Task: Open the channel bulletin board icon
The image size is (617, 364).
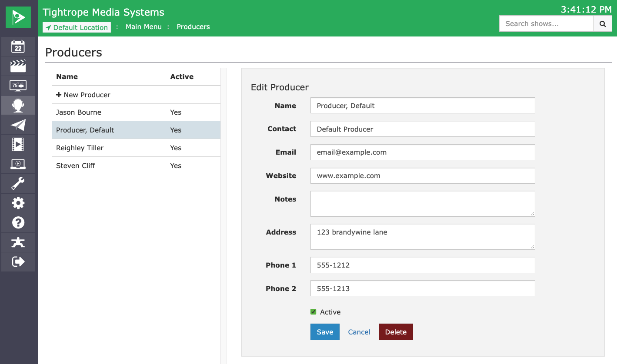Action: point(18,86)
